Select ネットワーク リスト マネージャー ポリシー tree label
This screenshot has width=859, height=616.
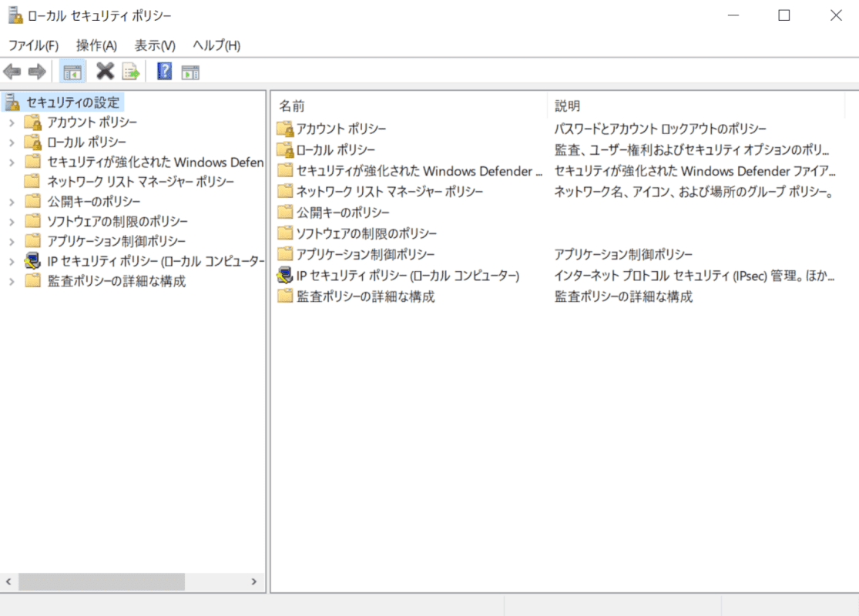tap(140, 181)
